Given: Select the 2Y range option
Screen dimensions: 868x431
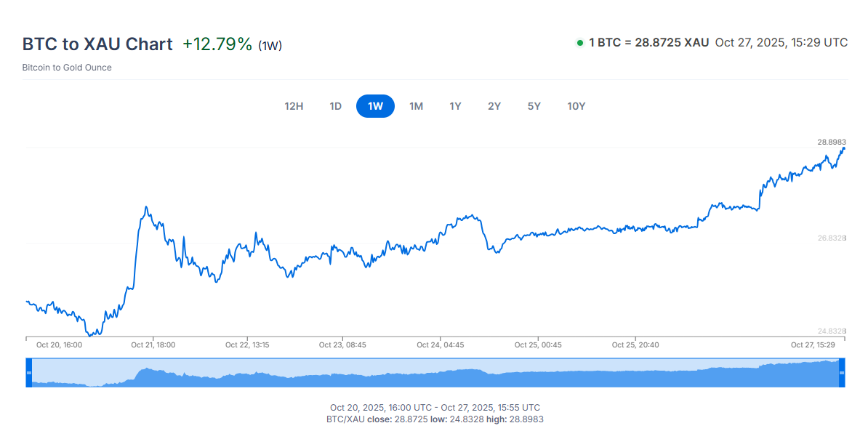Looking at the screenshot, I should pyautogui.click(x=494, y=106).
